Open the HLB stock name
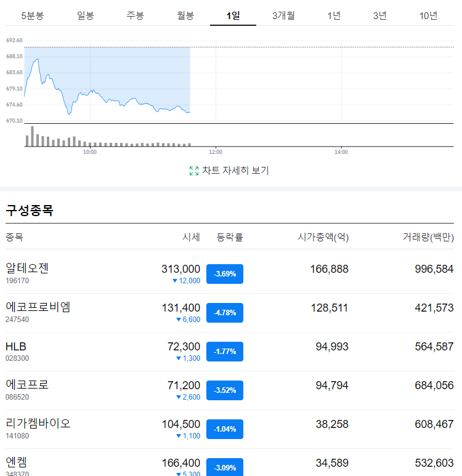Image resolution: width=462 pixels, height=476 pixels. (16, 346)
